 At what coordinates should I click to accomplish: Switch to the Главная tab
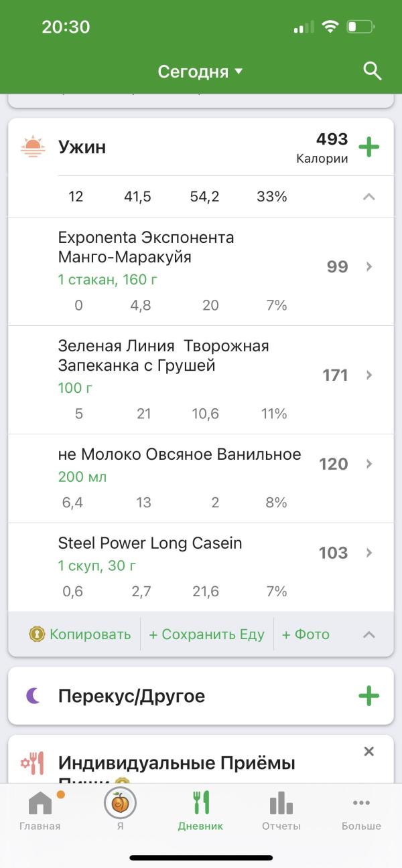tap(40, 810)
